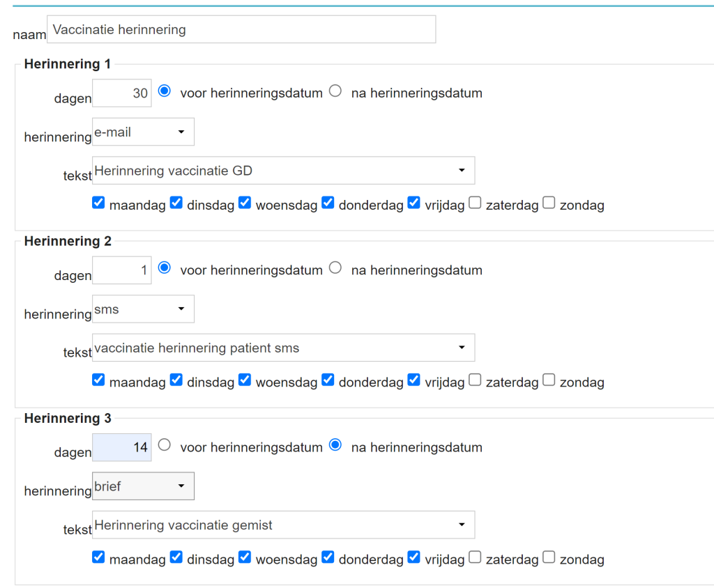714x588 pixels.
Task: Open the brief herinnering dropdown
Action: [143, 486]
